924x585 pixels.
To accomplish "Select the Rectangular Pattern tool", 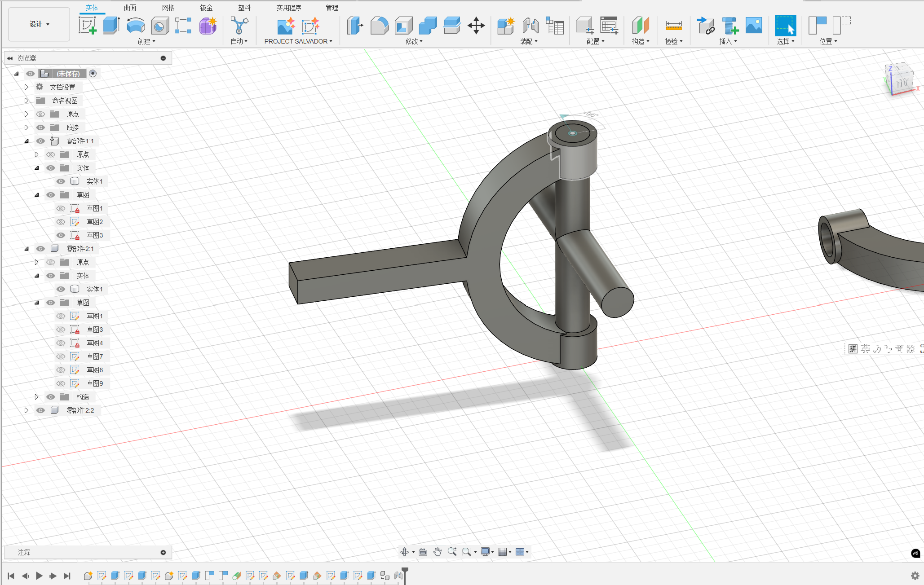I will [x=183, y=25].
